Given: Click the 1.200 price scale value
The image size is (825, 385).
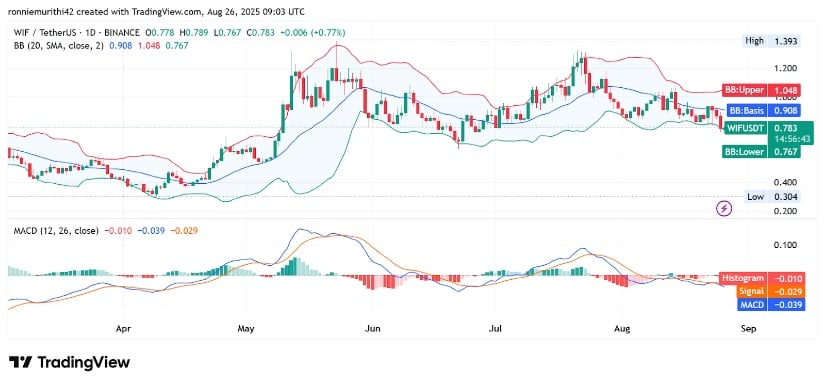Looking at the screenshot, I should pyautogui.click(x=784, y=68).
